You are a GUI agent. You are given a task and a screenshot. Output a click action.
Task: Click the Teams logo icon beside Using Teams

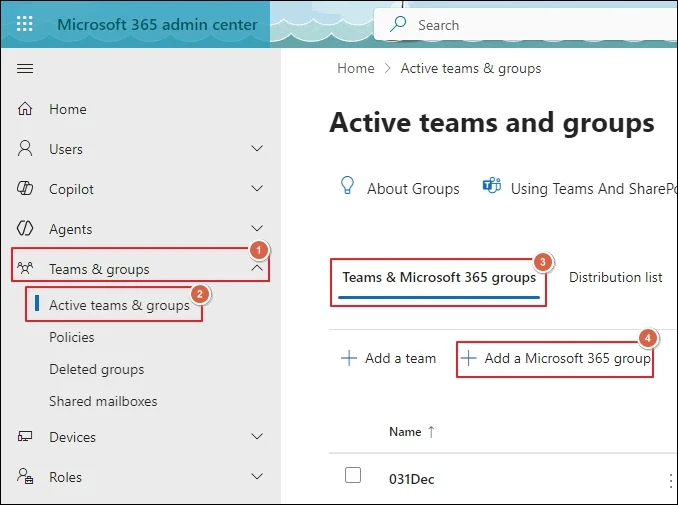coord(492,185)
